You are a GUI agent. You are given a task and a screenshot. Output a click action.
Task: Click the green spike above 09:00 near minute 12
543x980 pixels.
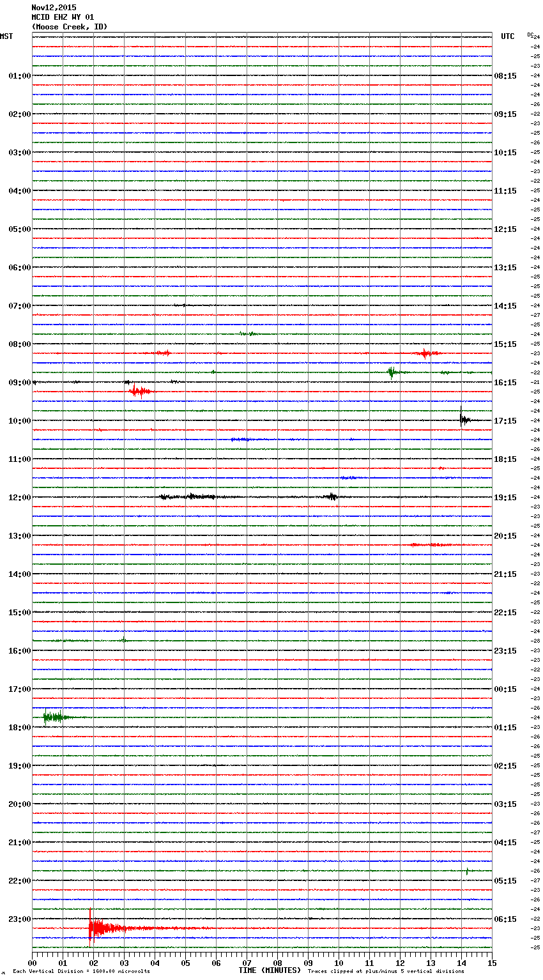(x=392, y=372)
